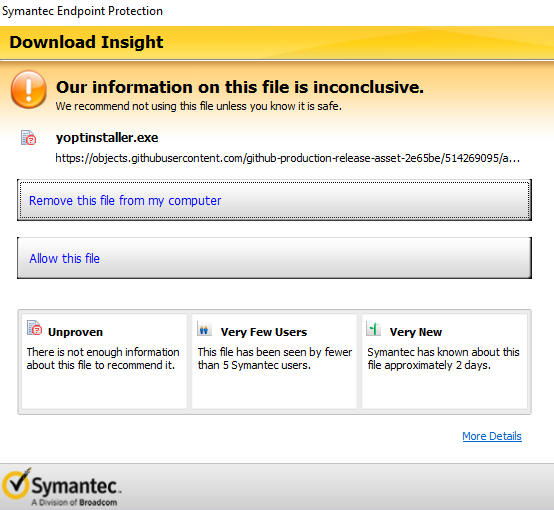Click the Symantec checkmark logo
This screenshot has height=510, width=554.
pos(16,483)
